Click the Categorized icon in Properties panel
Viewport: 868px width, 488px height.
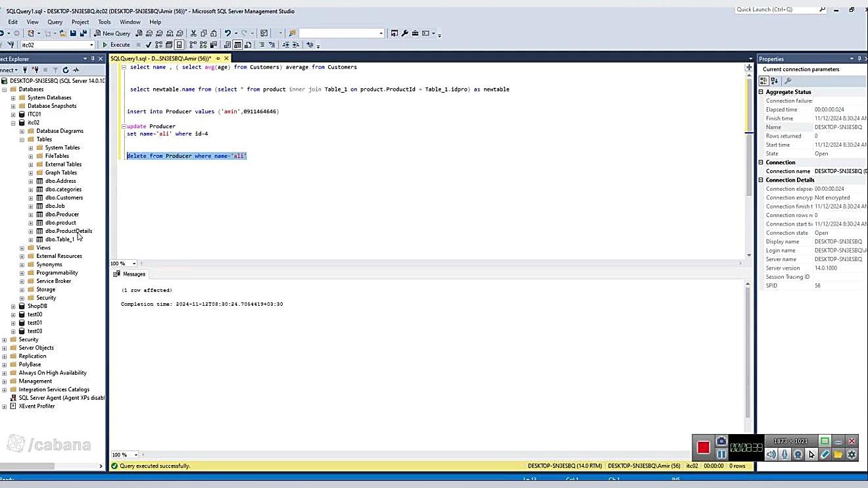pyautogui.click(x=764, y=81)
